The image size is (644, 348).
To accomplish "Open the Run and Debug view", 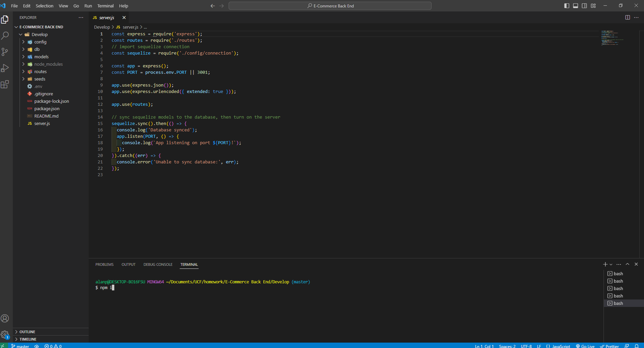I will point(5,68).
